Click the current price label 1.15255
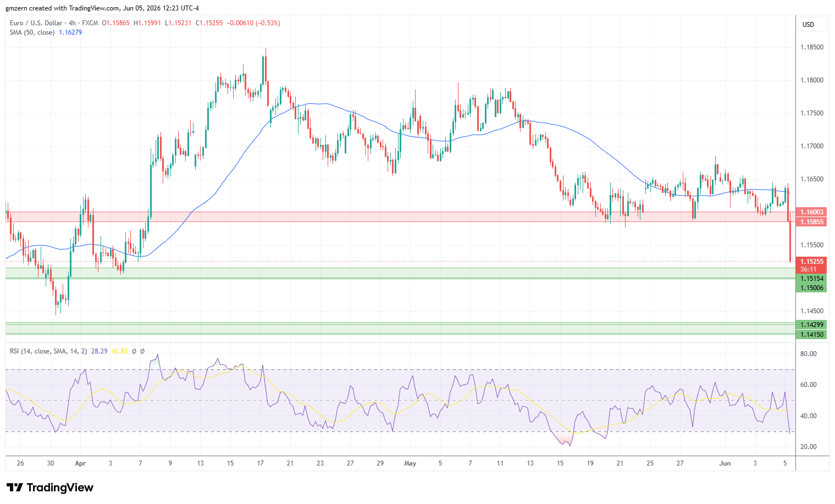The width and height of the screenshot is (835, 504). point(811,262)
